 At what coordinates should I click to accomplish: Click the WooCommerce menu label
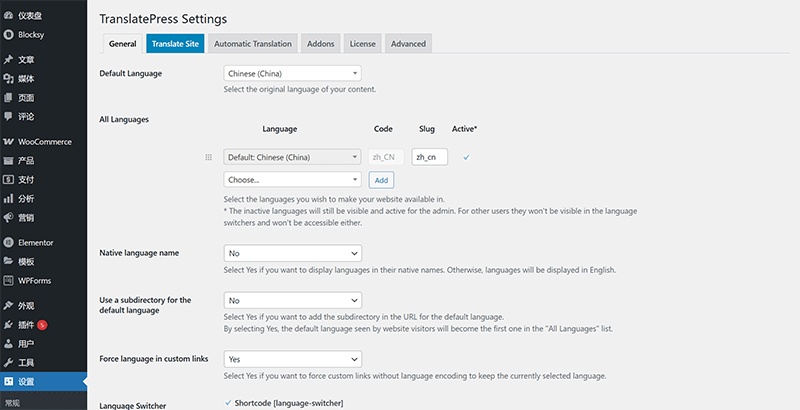point(45,142)
